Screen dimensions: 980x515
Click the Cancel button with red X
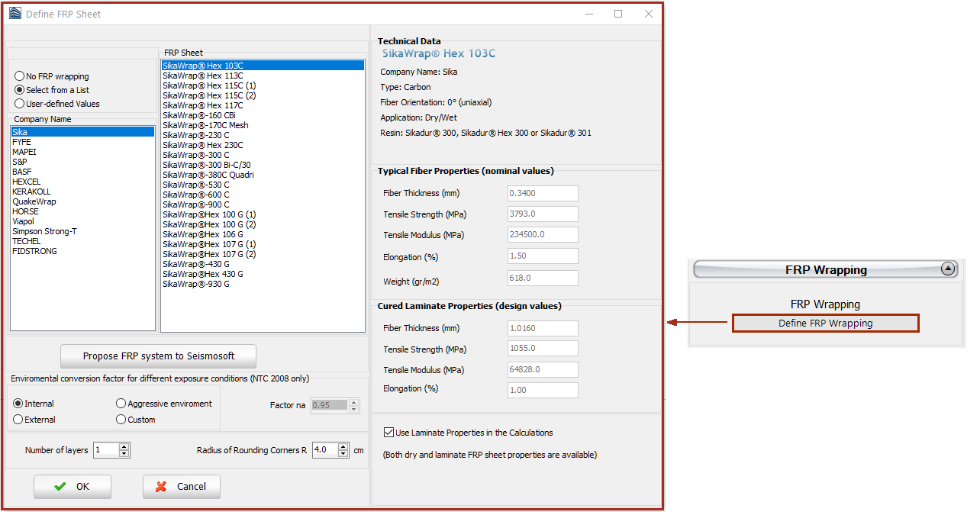[x=182, y=487]
